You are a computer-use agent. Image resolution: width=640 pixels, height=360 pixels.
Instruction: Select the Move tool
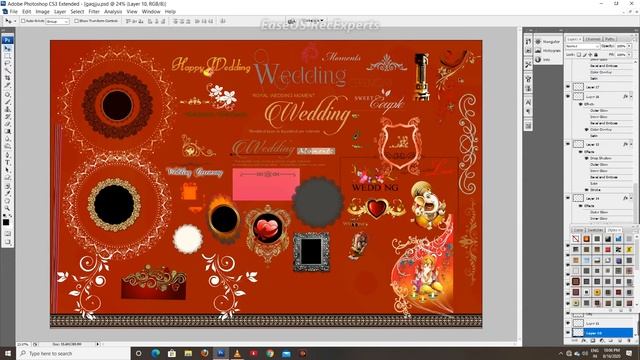[7, 48]
